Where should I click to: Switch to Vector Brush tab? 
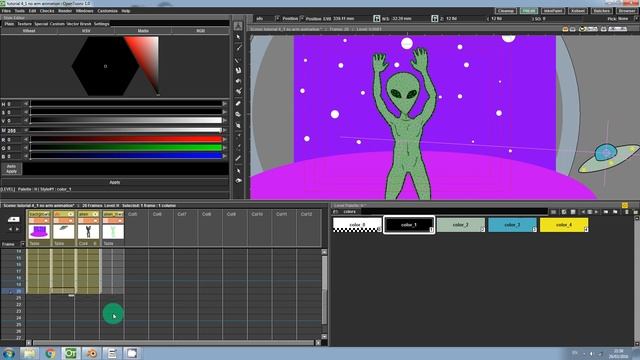coord(79,24)
